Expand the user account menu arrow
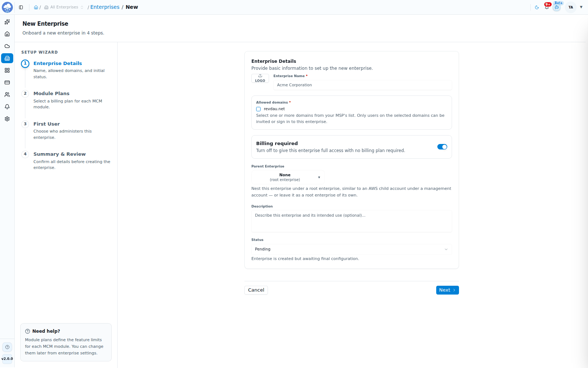The height and width of the screenshot is (368, 588). click(581, 7)
